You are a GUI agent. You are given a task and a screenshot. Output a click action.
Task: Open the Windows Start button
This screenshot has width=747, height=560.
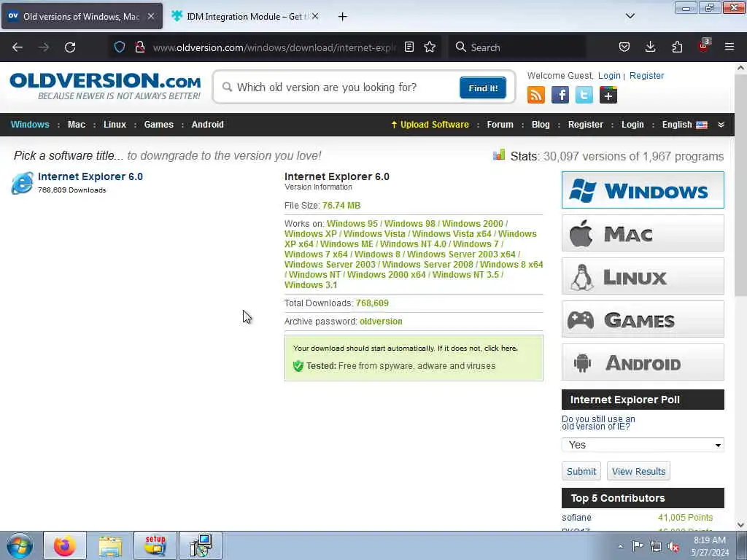point(20,545)
